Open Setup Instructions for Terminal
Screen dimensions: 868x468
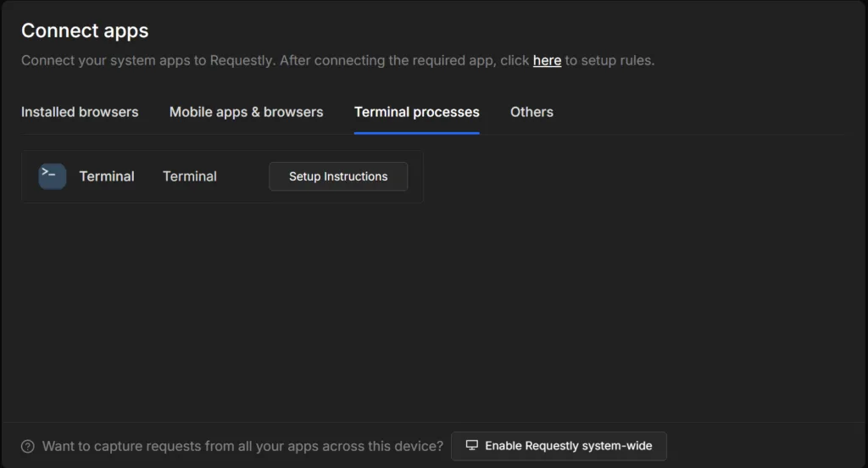[x=338, y=176]
